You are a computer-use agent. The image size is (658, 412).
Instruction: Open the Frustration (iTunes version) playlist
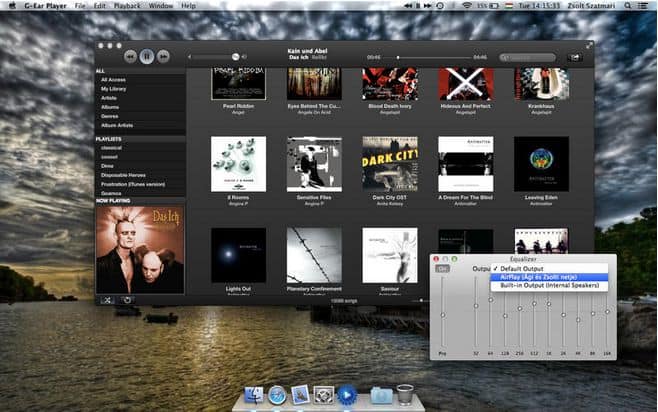[133, 184]
